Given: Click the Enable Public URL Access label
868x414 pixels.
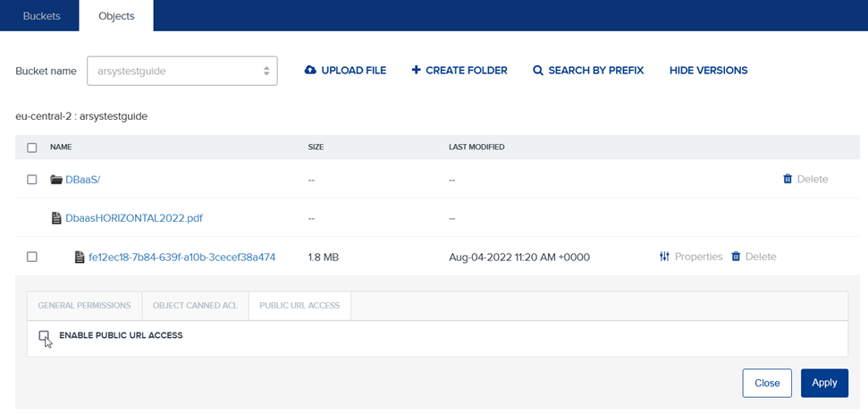Looking at the screenshot, I should pos(121,335).
